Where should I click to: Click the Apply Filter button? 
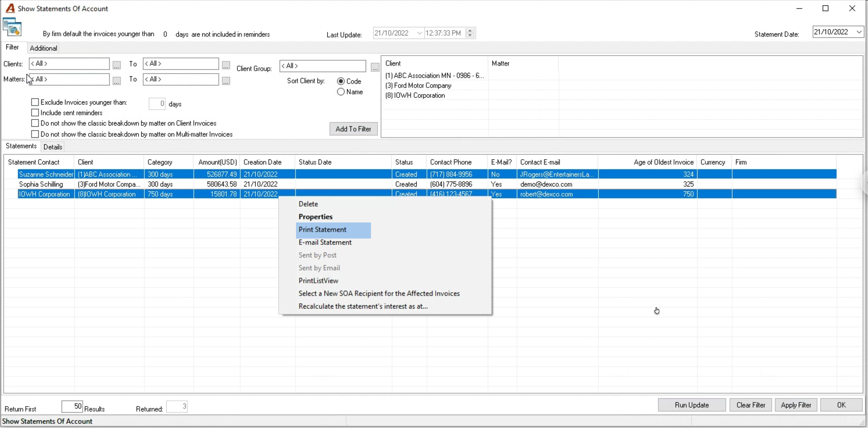pos(796,405)
